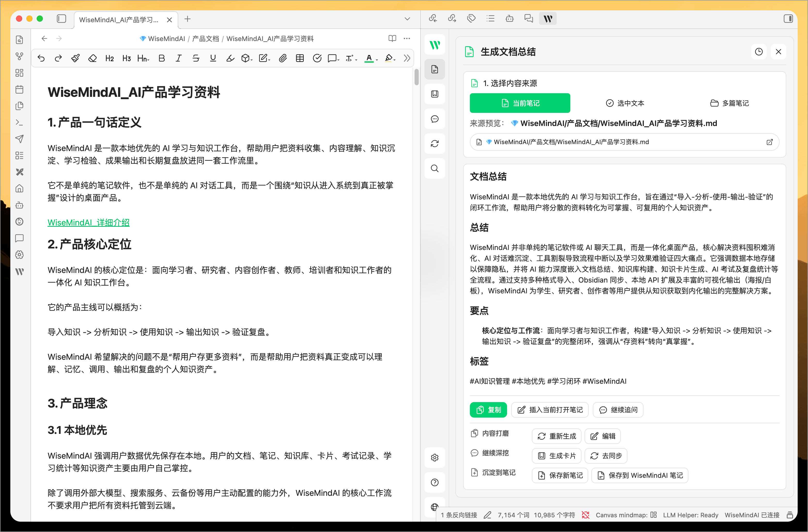The image size is (808, 532).
Task: Click 重新生成 button
Action: pyautogui.click(x=556, y=436)
